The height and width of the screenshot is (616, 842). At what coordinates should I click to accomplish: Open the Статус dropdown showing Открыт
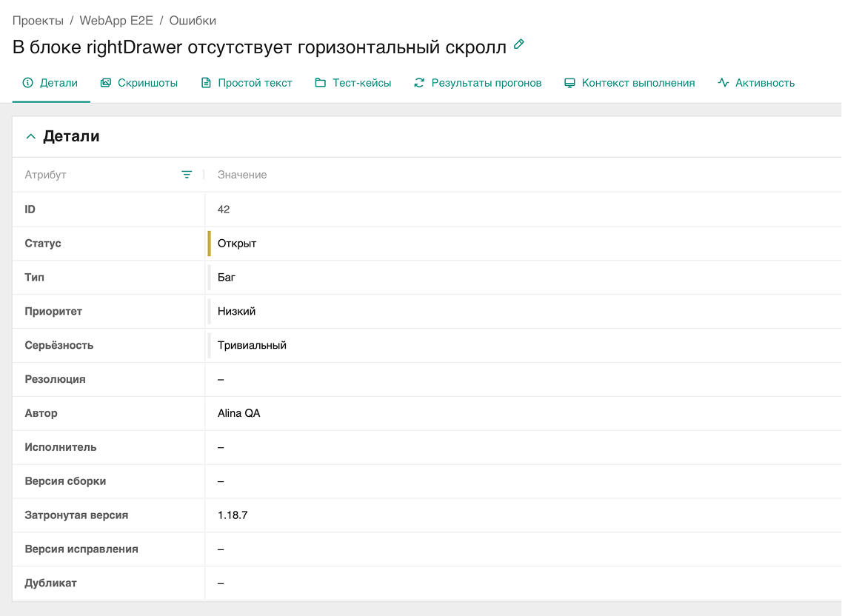click(x=524, y=244)
